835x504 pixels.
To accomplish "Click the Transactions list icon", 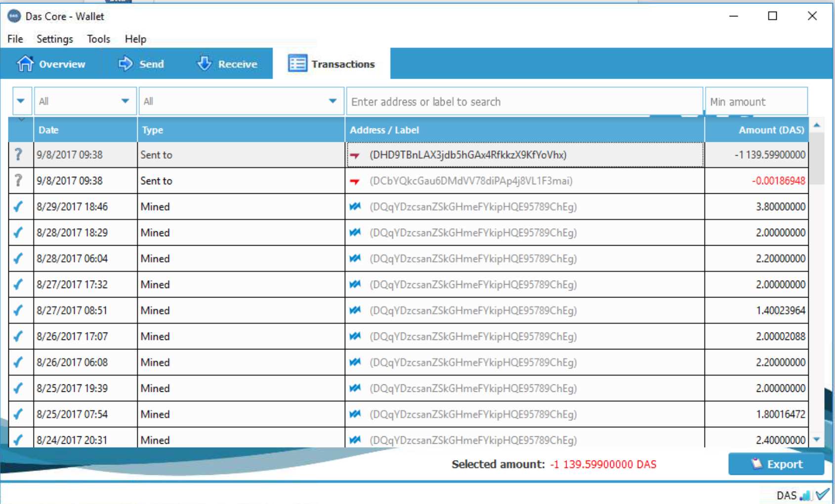I will (297, 63).
